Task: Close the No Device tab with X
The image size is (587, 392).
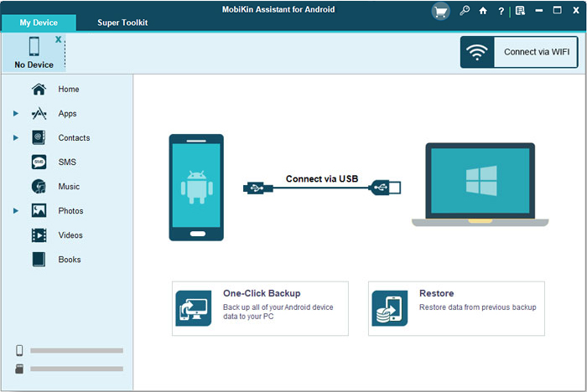Action: pyautogui.click(x=59, y=39)
